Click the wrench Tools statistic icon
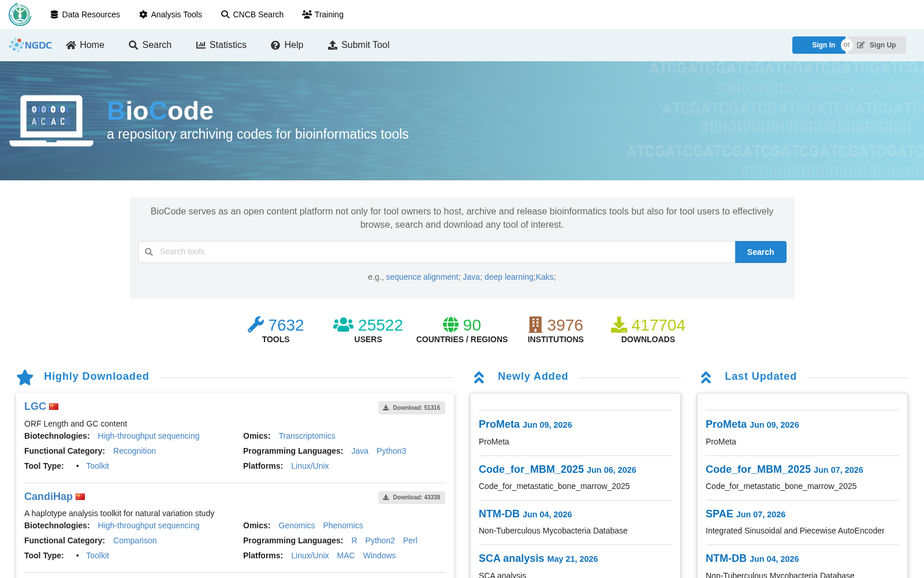 coord(255,324)
